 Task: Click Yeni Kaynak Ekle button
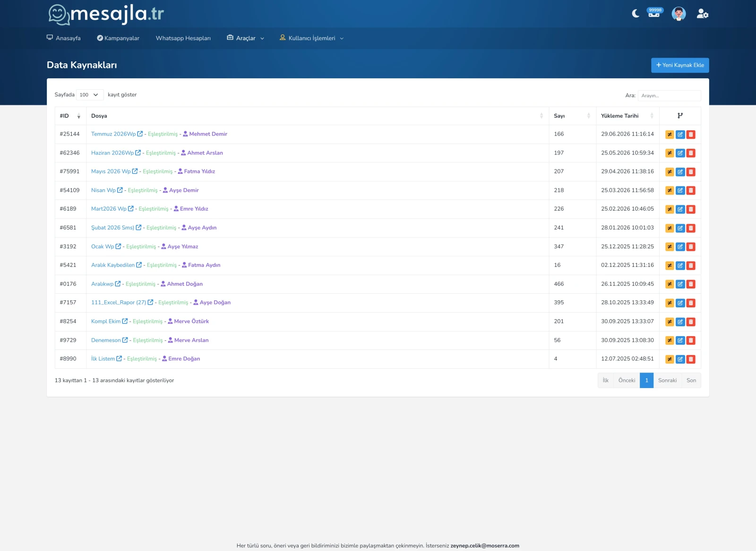pos(680,65)
